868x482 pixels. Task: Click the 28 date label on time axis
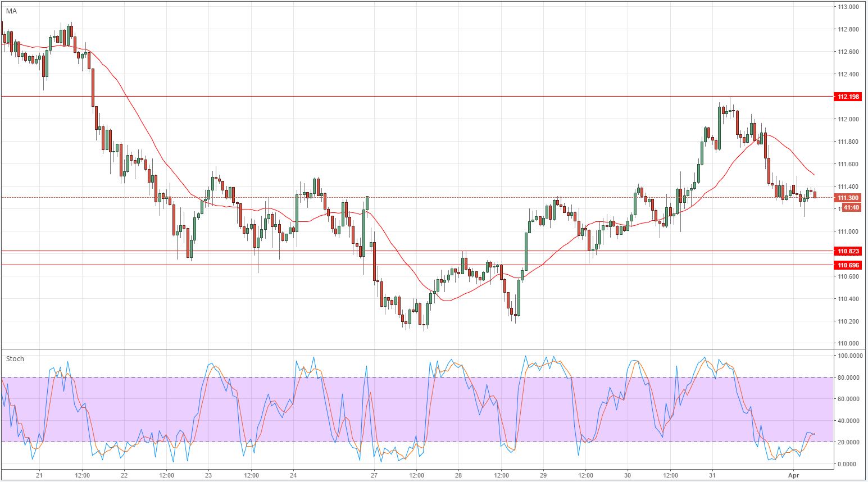coord(458,475)
